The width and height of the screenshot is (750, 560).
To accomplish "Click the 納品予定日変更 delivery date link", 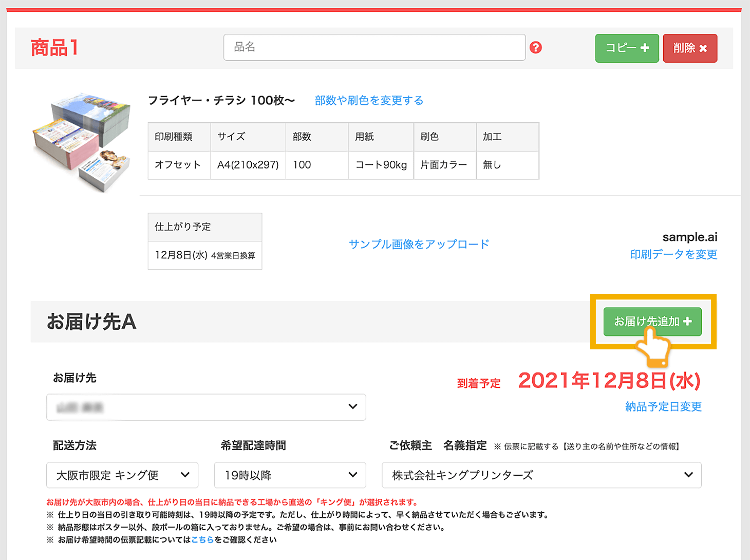I will [663, 406].
